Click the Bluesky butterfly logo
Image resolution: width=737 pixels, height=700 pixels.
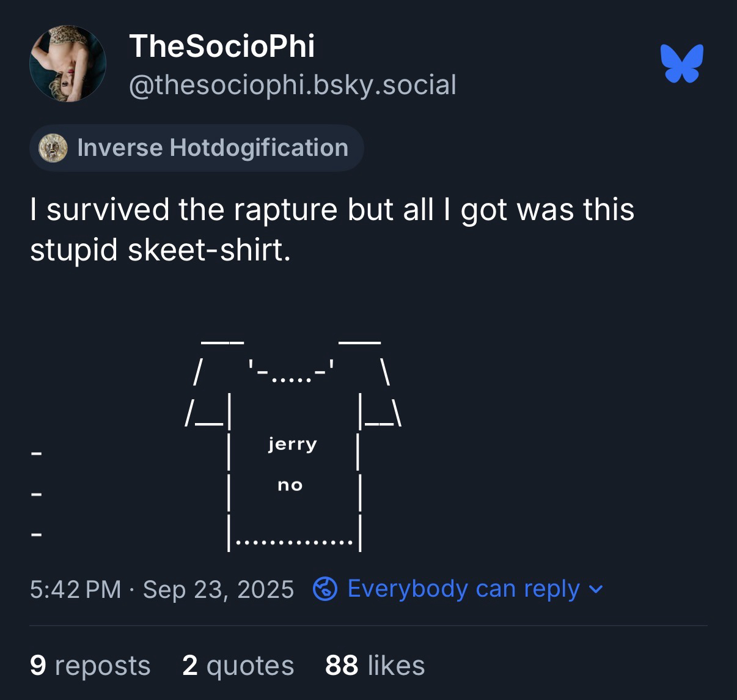click(681, 63)
